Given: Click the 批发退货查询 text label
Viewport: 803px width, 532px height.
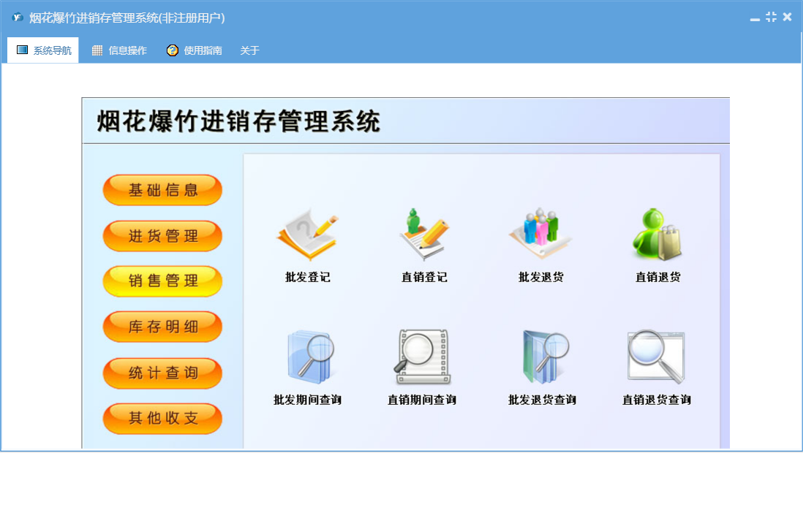Looking at the screenshot, I should tap(542, 400).
